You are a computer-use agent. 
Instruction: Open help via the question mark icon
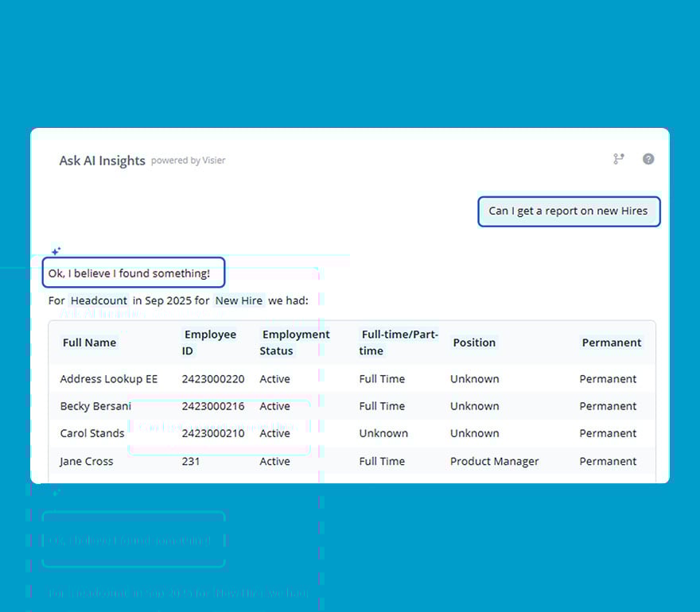click(x=648, y=159)
